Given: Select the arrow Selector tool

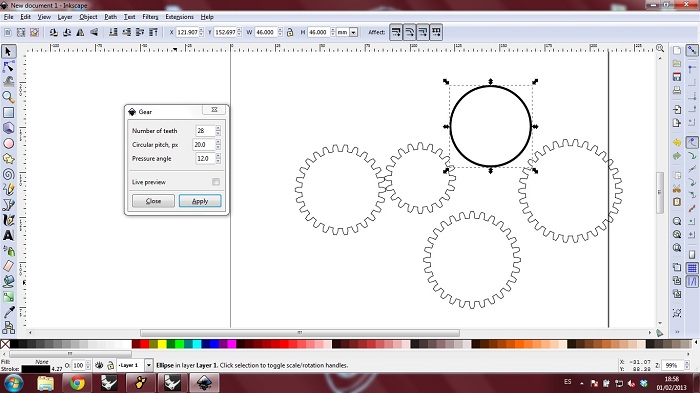Looking at the screenshot, I should coord(8,51).
